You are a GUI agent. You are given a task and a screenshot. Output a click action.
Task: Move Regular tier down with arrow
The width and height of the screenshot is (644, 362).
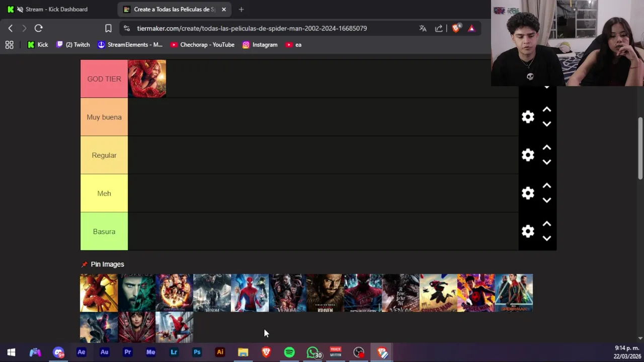pos(547,162)
